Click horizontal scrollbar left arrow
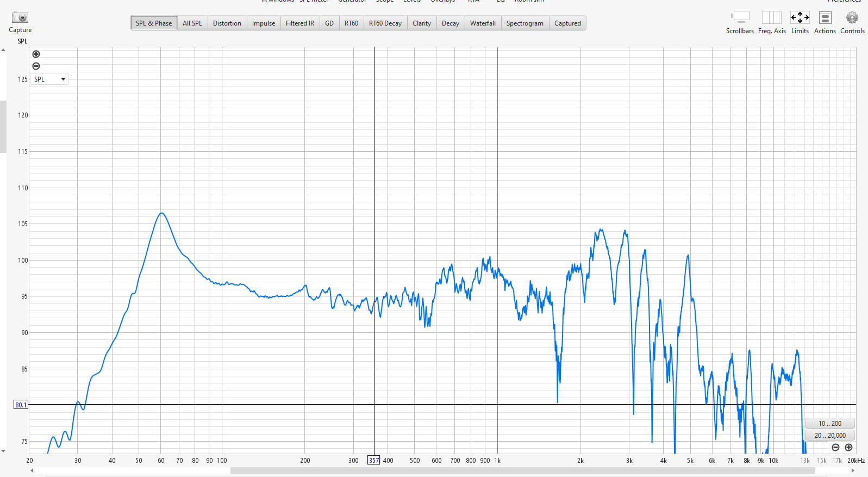Image resolution: width=868 pixels, height=477 pixels. pos(32,470)
